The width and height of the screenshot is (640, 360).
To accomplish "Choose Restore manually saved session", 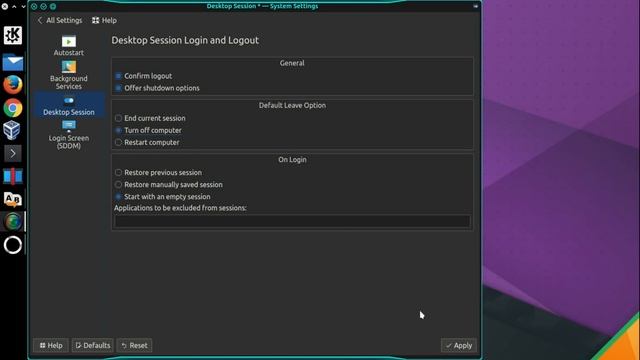I will pyautogui.click(x=118, y=184).
